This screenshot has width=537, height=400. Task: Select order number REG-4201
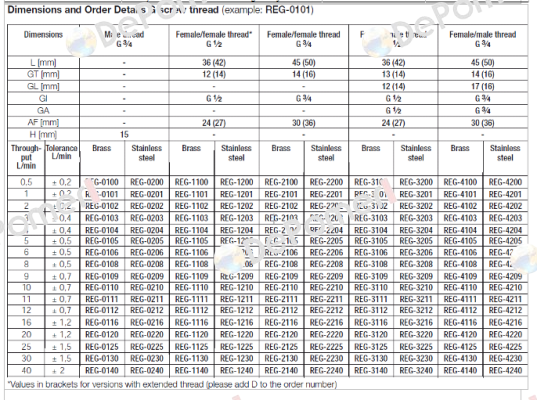[x=505, y=194]
